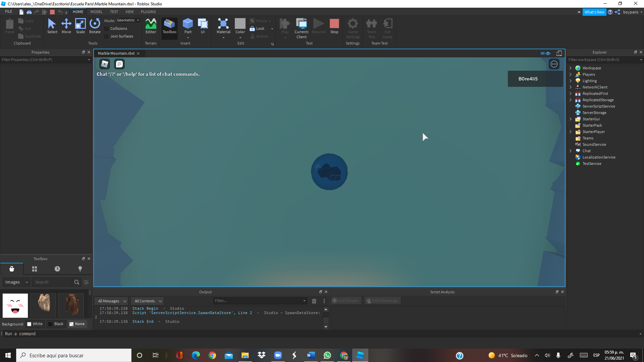Viewport: 644px width, 362px height.
Task: Select the Move tool
Action: click(x=66, y=26)
